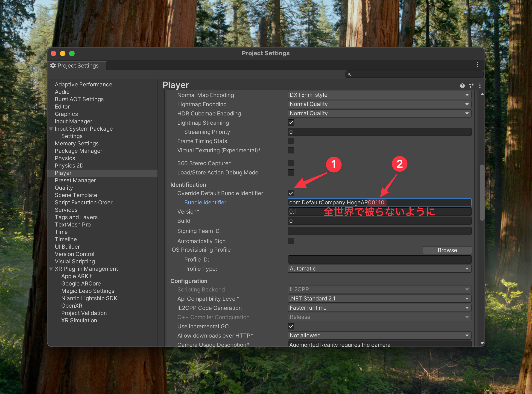
Task: Open window tab three-dot options menu
Action: tap(477, 65)
